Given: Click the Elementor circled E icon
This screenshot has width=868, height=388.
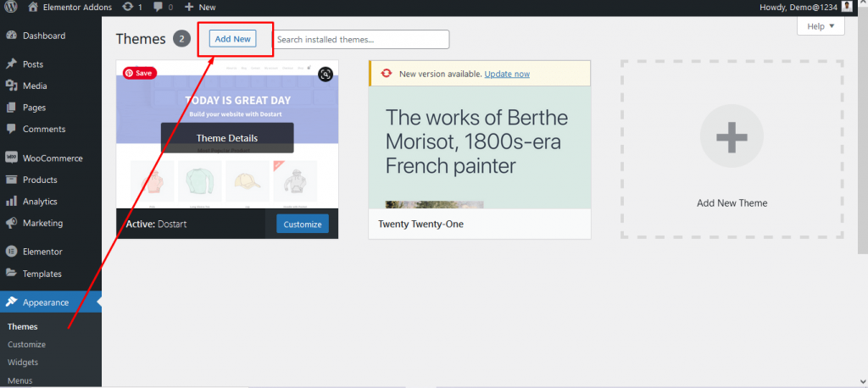Looking at the screenshot, I should pos(11,252).
